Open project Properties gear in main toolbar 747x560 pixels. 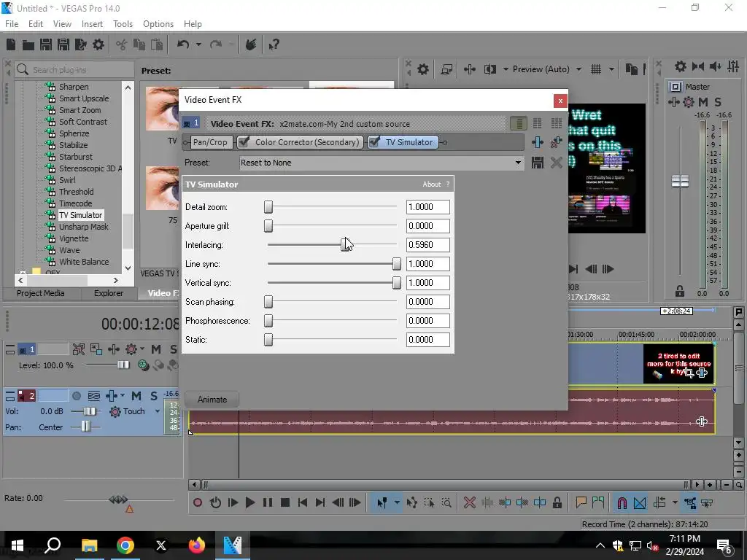98,44
